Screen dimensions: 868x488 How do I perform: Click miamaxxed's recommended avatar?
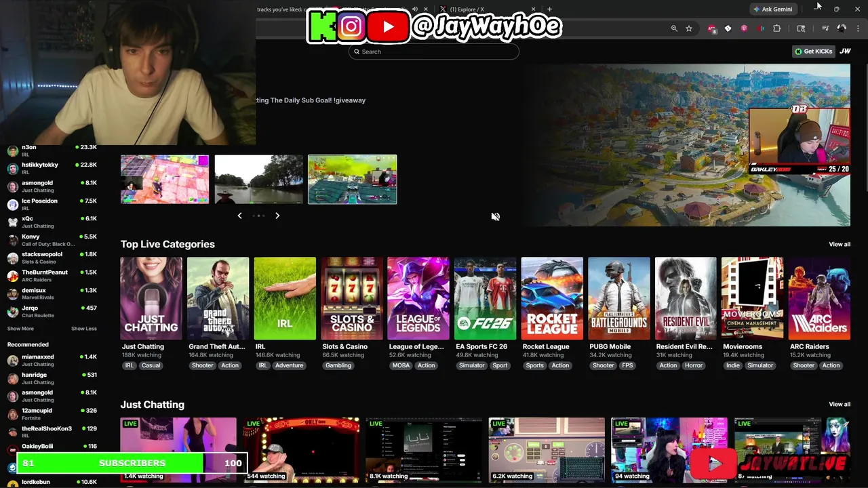pos(13,360)
